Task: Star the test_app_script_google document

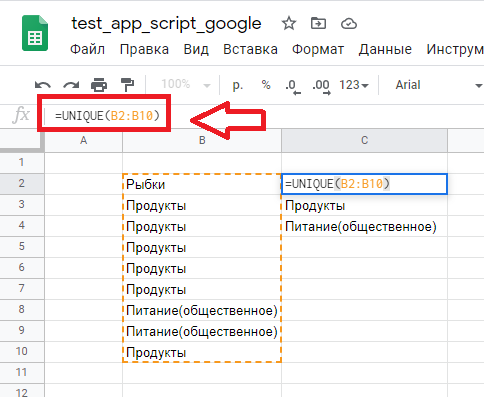Action: (x=289, y=24)
